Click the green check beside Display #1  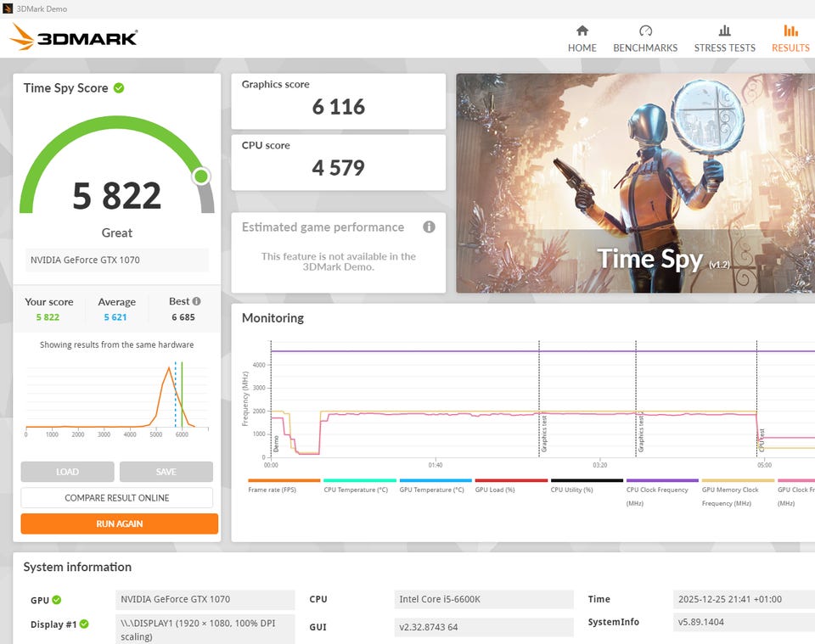[x=84, y=624]
